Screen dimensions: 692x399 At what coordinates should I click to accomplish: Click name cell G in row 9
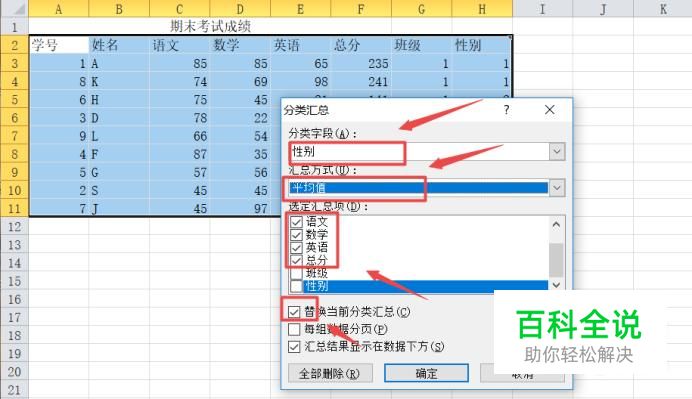pyautogui.click(x=119, y=172)
